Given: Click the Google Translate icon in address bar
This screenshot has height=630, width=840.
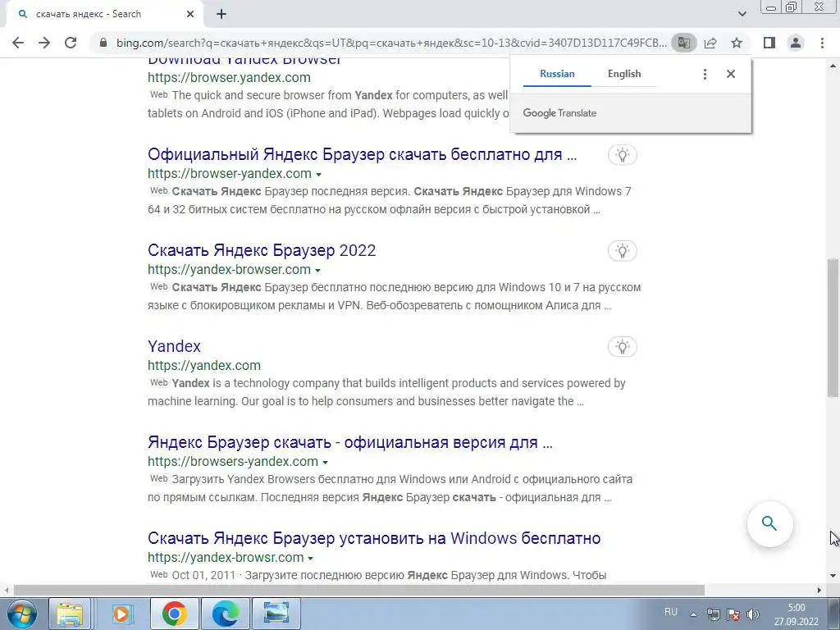Looking at the screenshot, I should click(x=683, y=43).
